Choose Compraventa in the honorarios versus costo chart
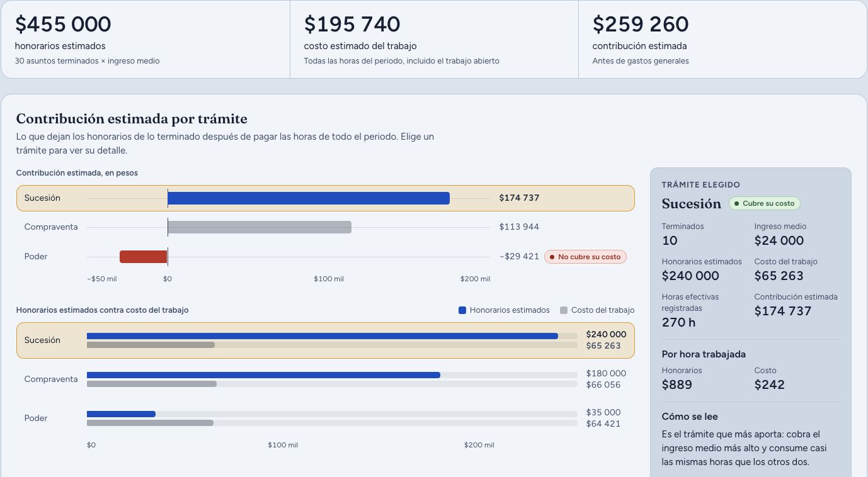The height and width of the screenshot is (477, 868). coord(325,379)
